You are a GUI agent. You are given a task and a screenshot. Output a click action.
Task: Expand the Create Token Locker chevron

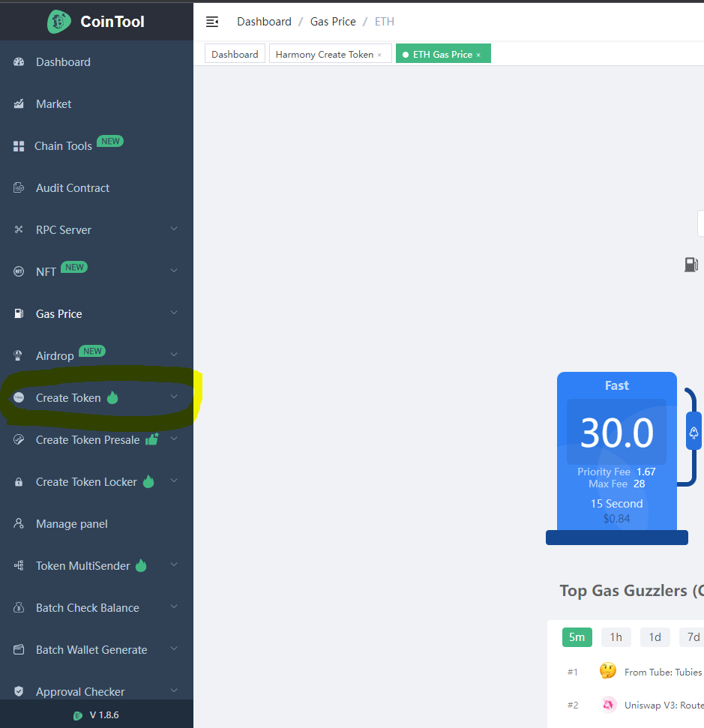tap(174, 481)
